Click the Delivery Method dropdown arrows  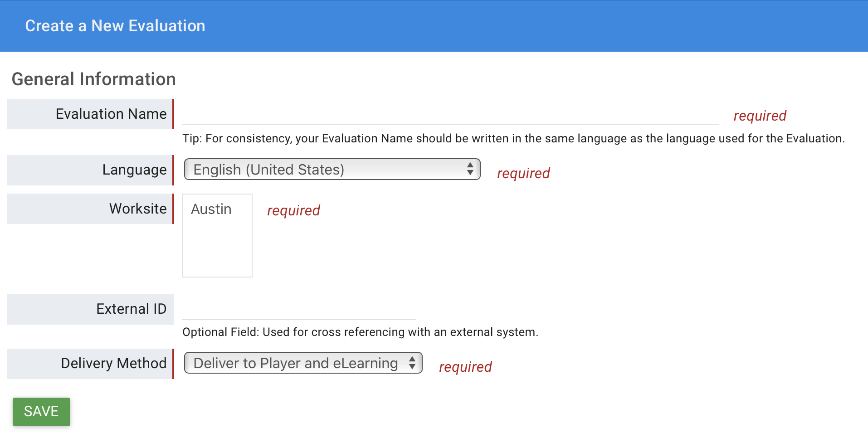coord(412,363)
